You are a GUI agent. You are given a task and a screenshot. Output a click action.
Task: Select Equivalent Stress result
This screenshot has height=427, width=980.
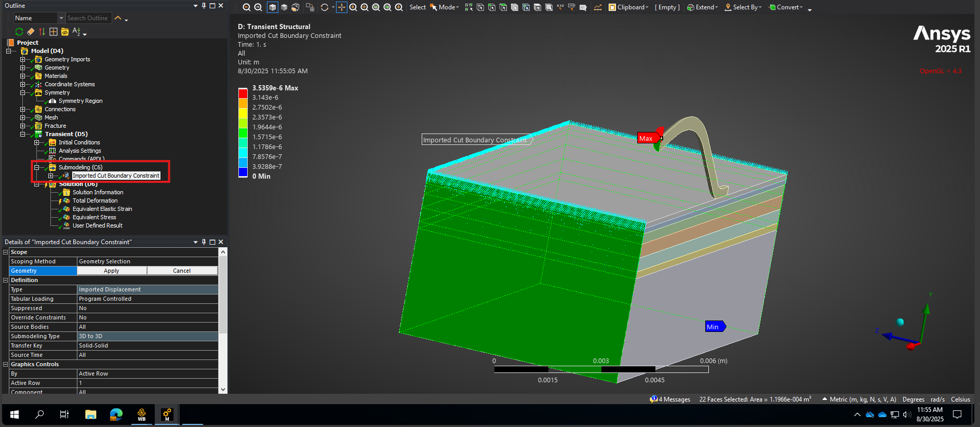(95, 217)
